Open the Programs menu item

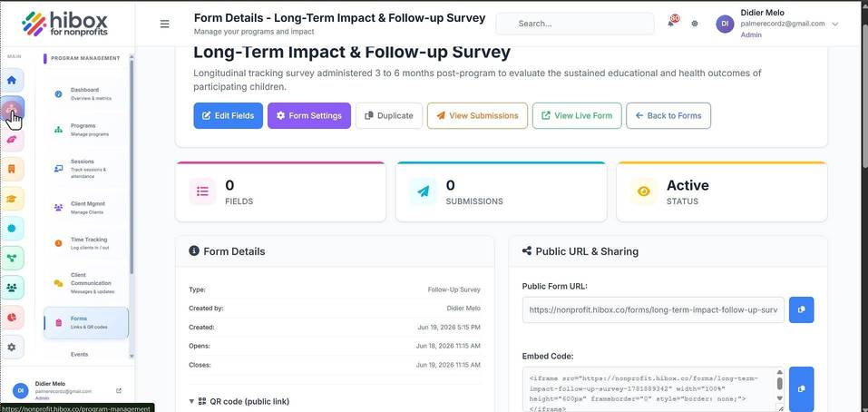[82, 130]
